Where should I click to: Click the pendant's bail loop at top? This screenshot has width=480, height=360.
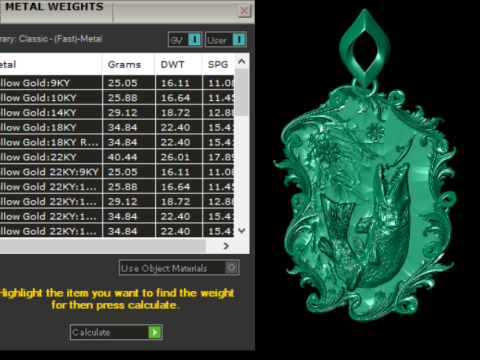click(x=365, y=48)
